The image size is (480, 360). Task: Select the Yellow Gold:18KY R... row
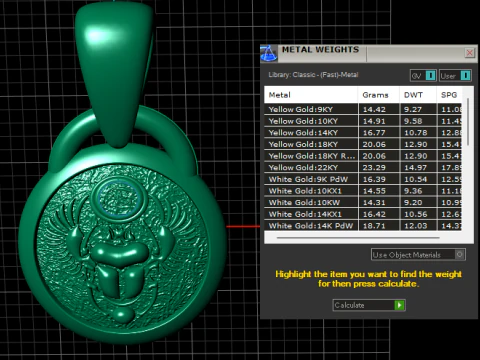coord(363,156)
